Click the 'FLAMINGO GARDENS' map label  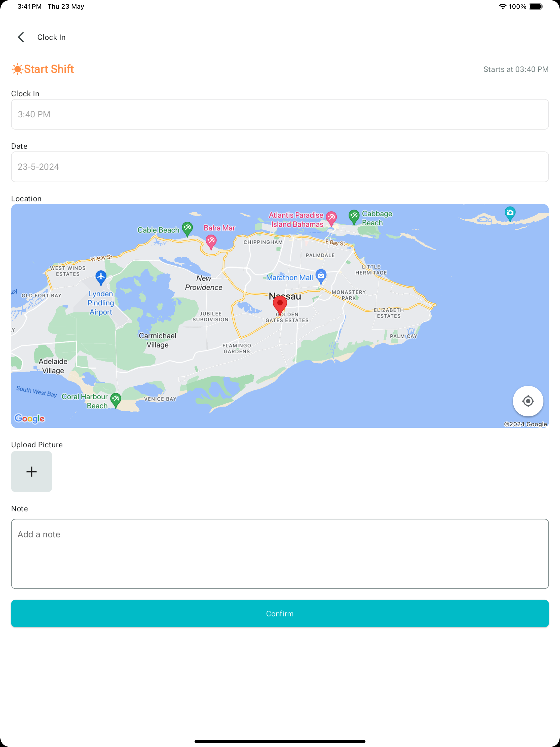click(237, 349)
